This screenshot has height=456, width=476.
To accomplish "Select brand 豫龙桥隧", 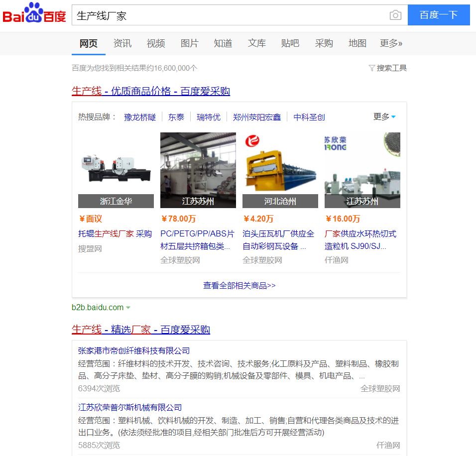I will tap(140, 117).
